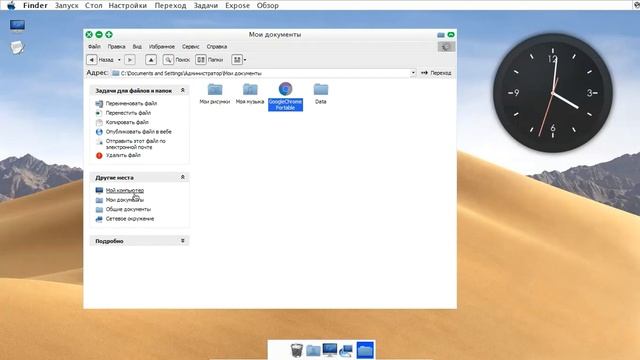
Task: Open the Finder menu in top bar
Action: point(35,5)
